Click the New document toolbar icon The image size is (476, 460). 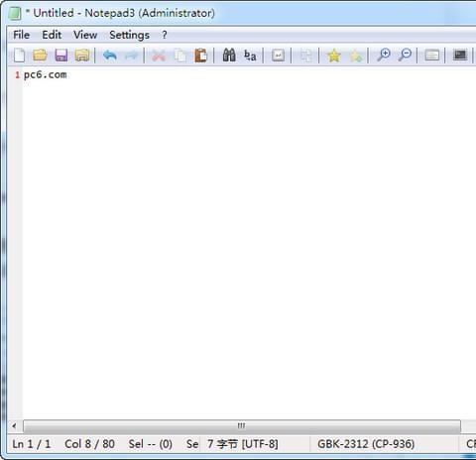coord(20,56)
